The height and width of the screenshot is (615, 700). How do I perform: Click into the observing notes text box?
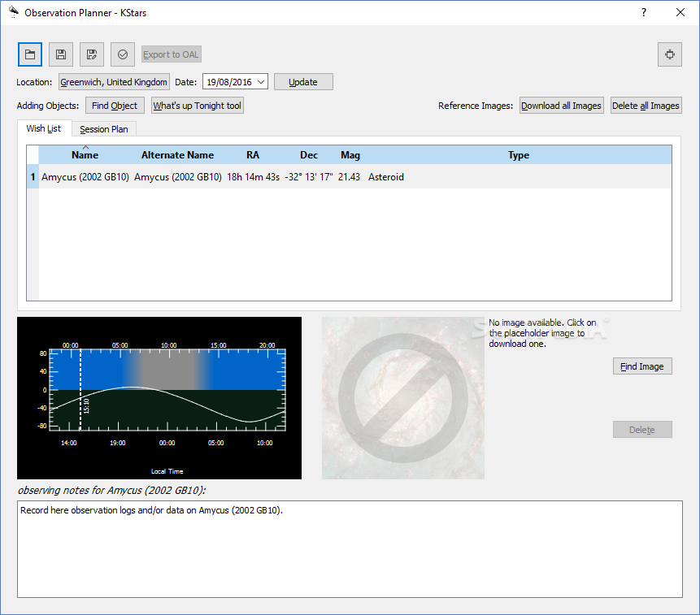point(350,549)
